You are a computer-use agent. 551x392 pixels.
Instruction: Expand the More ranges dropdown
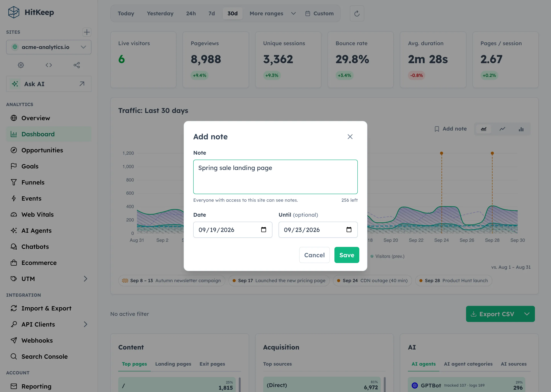273,14
